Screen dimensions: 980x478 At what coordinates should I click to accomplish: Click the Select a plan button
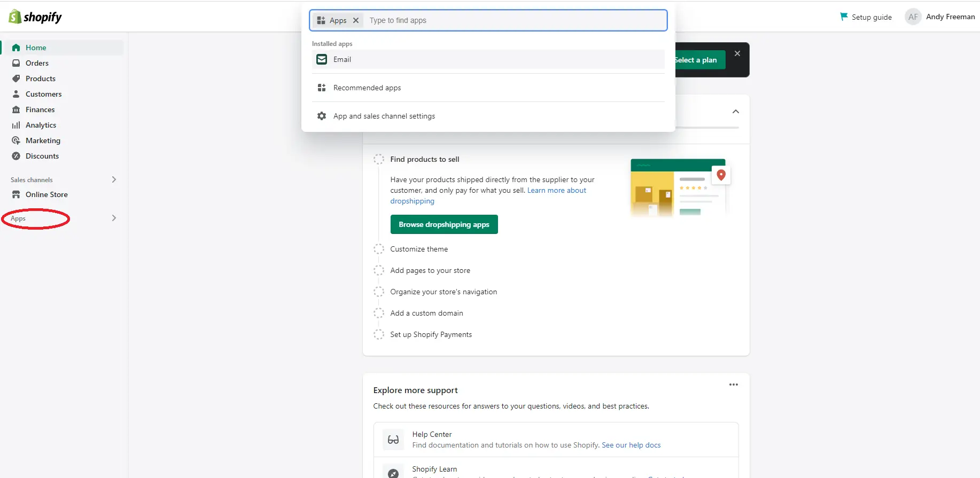click(x=700, y=60)
